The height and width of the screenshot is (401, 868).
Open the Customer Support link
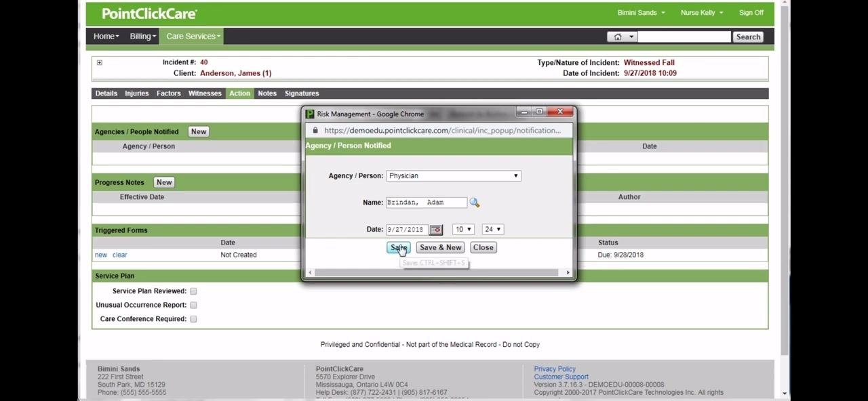point(561,377)
